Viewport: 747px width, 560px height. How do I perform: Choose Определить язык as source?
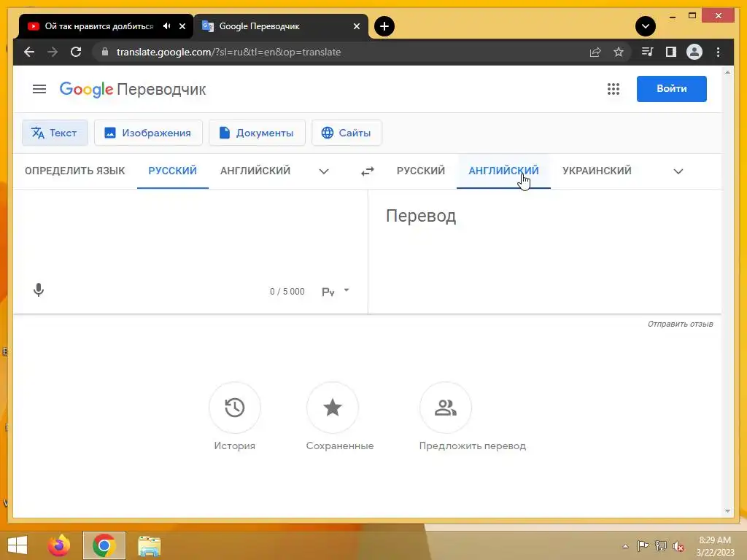click(75, 171)
